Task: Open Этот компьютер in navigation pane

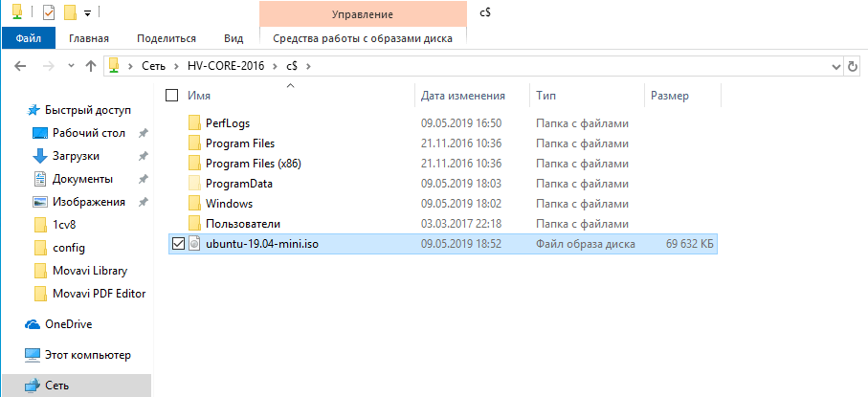Action: 88,354
